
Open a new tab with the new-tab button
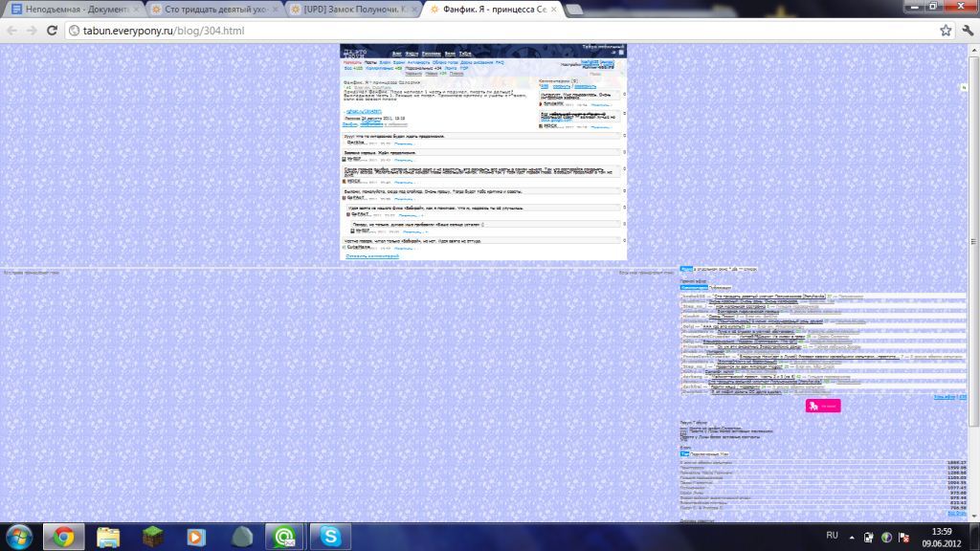pos(573,10)
